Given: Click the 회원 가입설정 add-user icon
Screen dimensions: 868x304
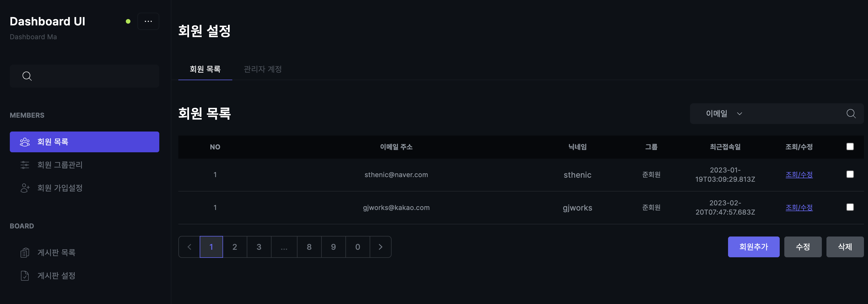Looking at the screenshot, I should point(25,188).
